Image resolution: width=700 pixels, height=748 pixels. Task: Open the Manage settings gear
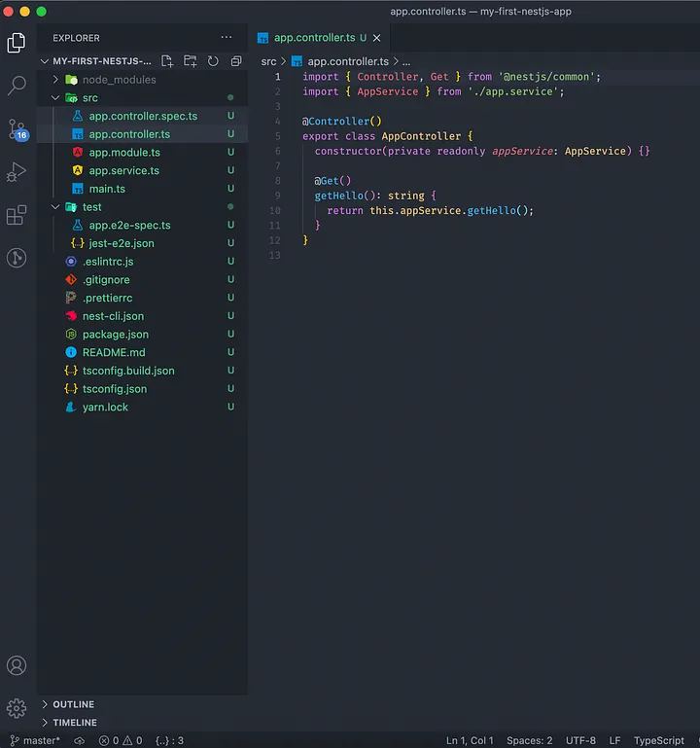pyautogui.click(x=17, y=708)
